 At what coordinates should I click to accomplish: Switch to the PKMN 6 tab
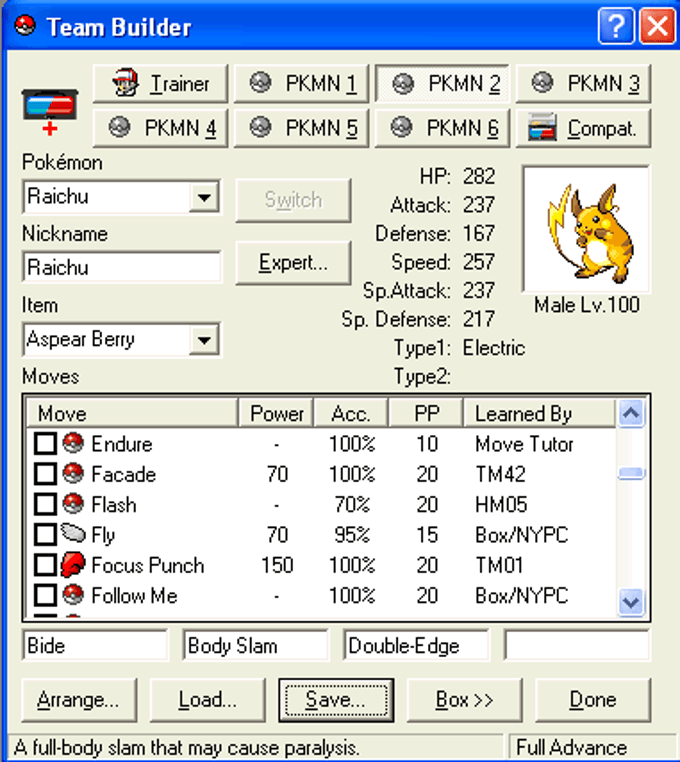click(x=442, y=128)
